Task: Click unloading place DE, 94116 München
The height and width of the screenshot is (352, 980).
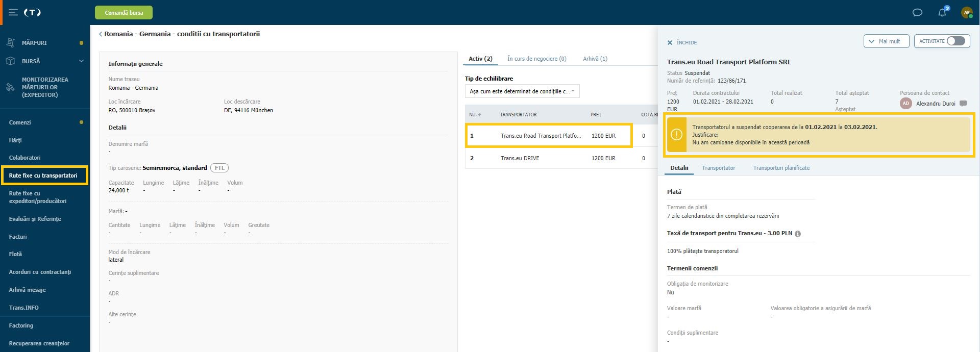Action: 249,110
